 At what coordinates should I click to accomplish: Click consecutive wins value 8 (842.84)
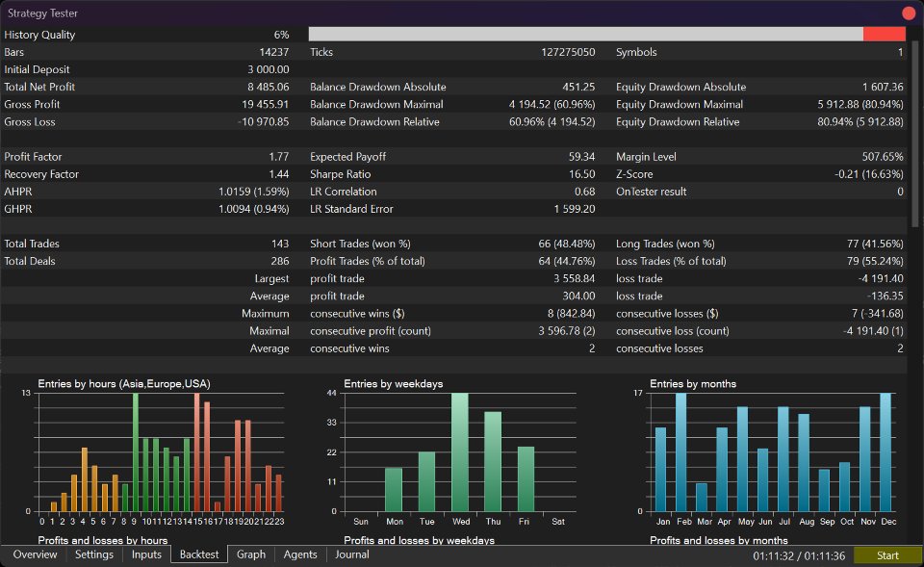571,314
